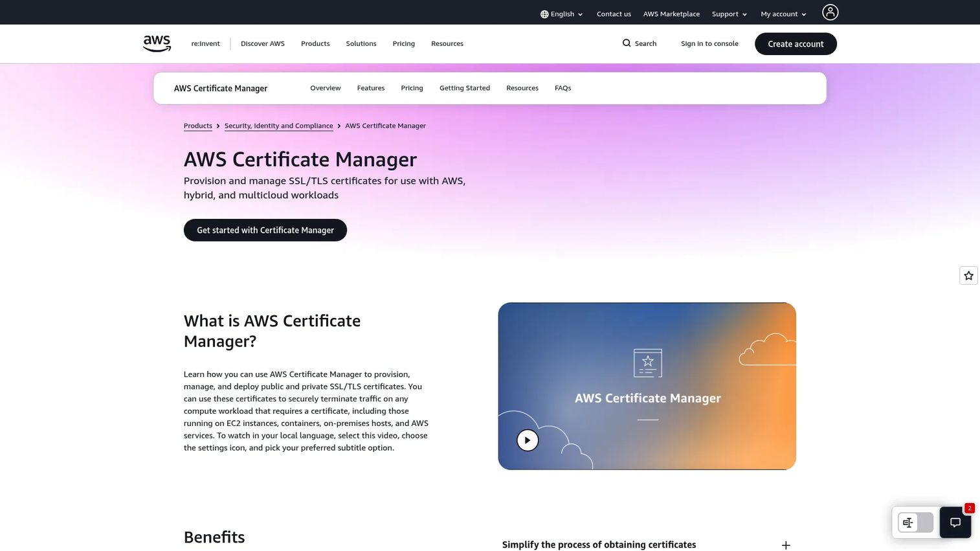
Task: Open the top navigation Resources menu
Action: [447, 44]
